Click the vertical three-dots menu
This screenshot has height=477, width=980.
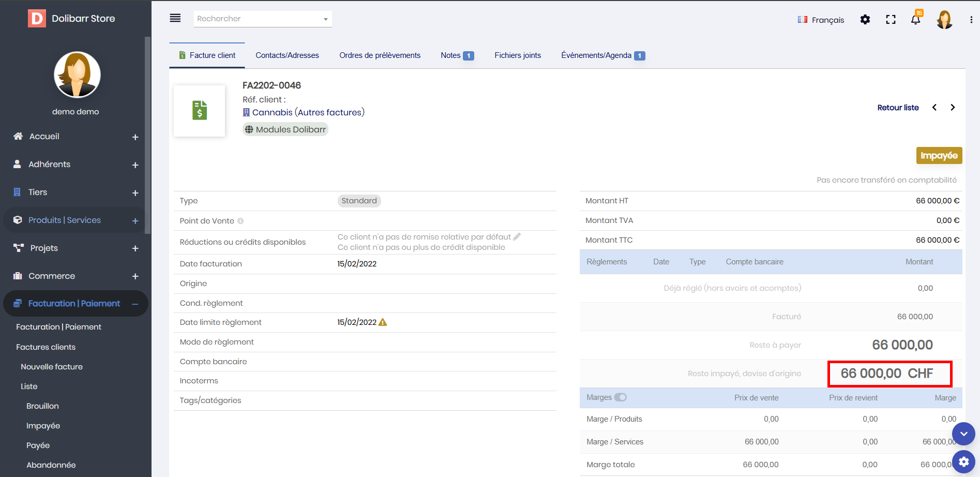click(x=971, y=20)
